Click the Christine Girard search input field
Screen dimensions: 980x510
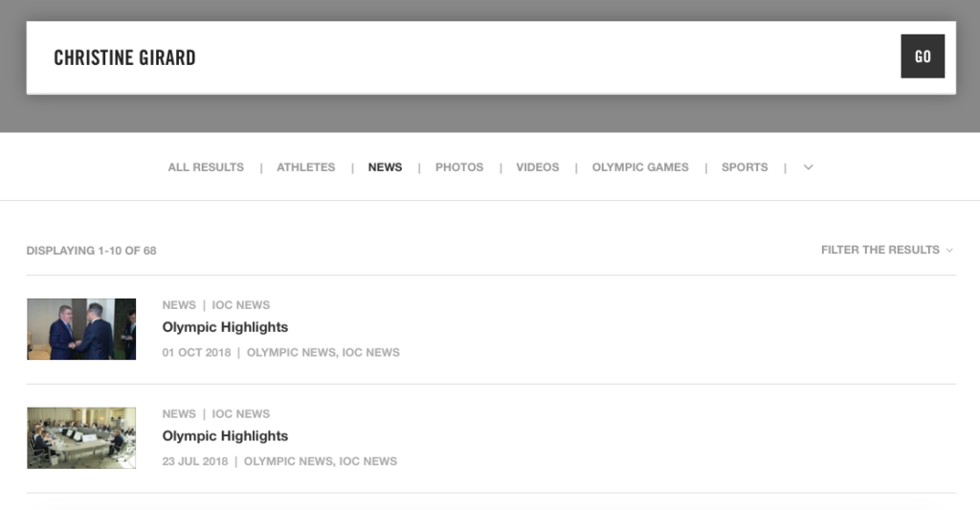[x=459, y=57]
